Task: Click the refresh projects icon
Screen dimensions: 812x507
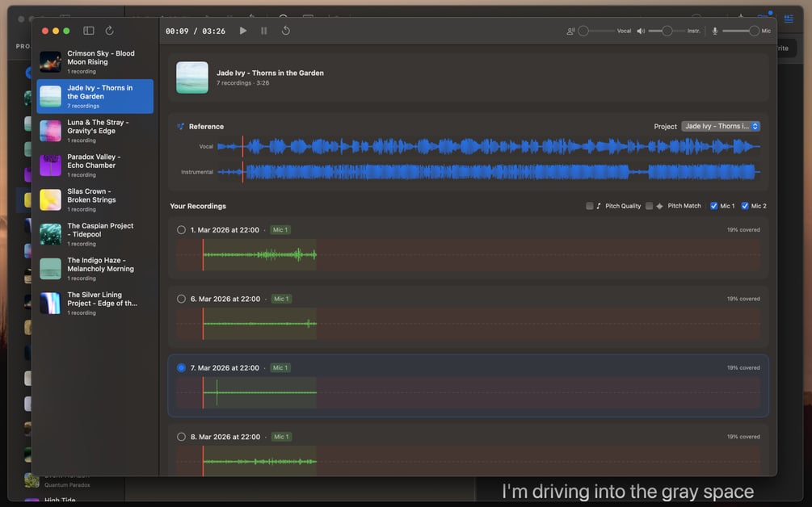Action: (x=109, y=31)
